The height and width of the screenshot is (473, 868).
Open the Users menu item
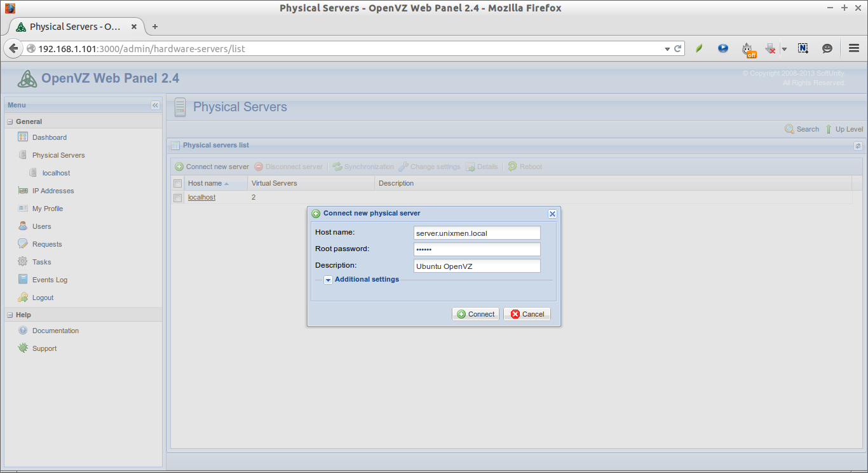click(x=42, y=226)
